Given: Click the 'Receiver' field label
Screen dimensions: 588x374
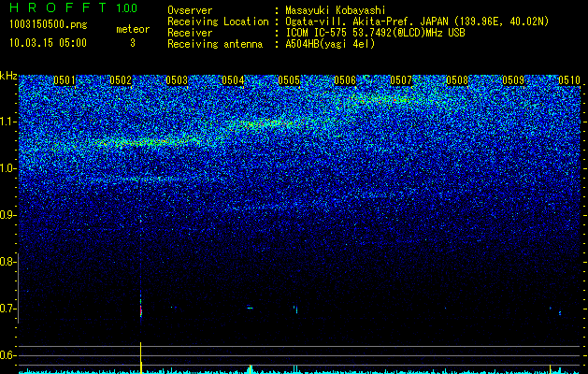Looking at the screenshot, I should [x=190, y=33].
